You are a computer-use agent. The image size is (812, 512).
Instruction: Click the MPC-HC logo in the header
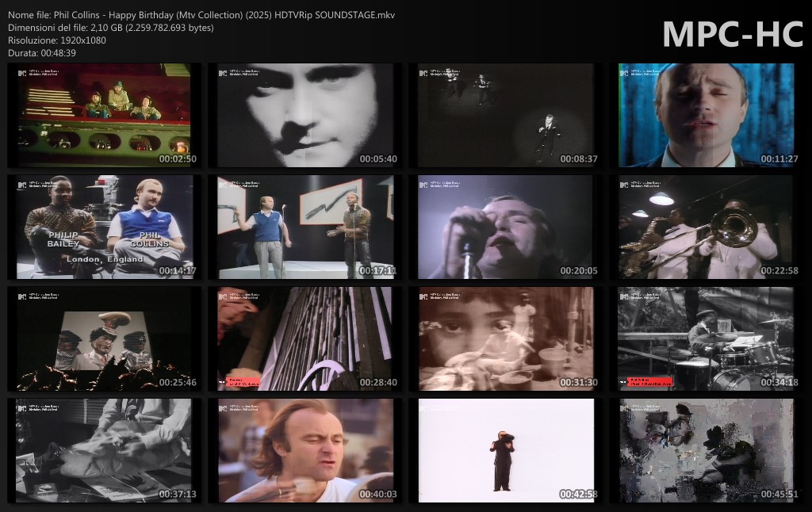click(x=732, y=34)
